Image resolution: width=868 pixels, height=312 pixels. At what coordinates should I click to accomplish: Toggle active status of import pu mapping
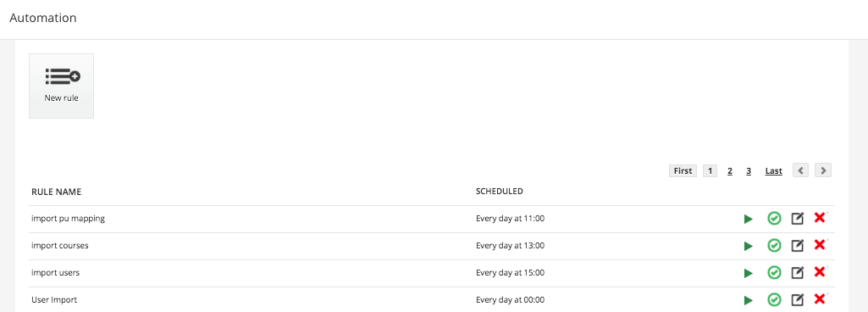point(774,219)
